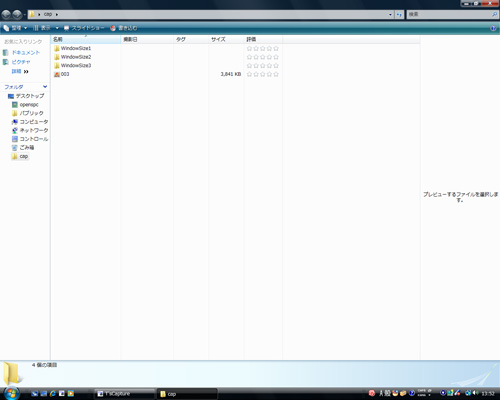Open the 整理 organize dropdown
This screenshot has height=400, width=500.
[15, 28]
